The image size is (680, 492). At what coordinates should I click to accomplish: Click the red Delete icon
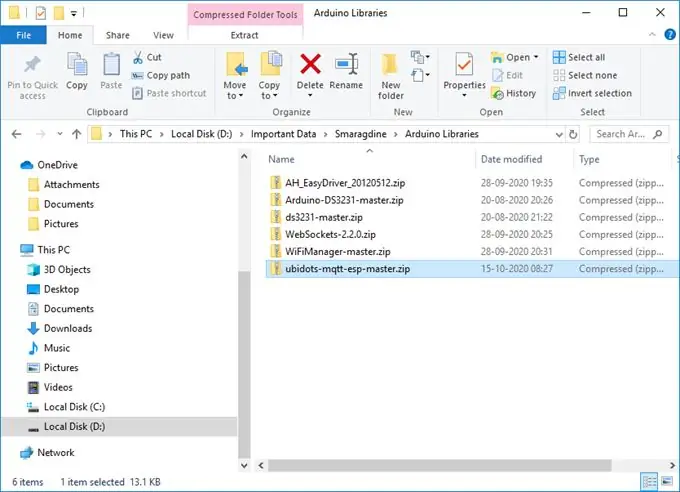(311, 64)
